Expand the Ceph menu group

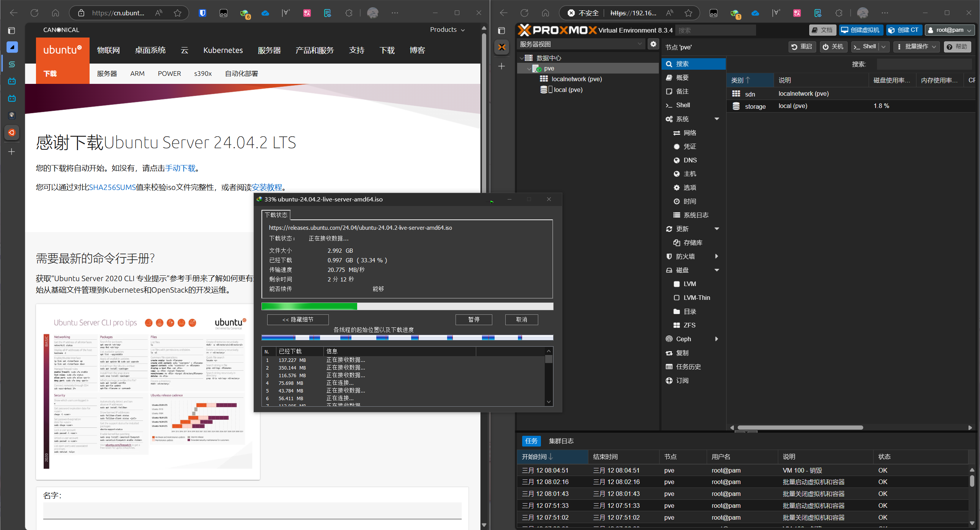[x=717, y=339]
